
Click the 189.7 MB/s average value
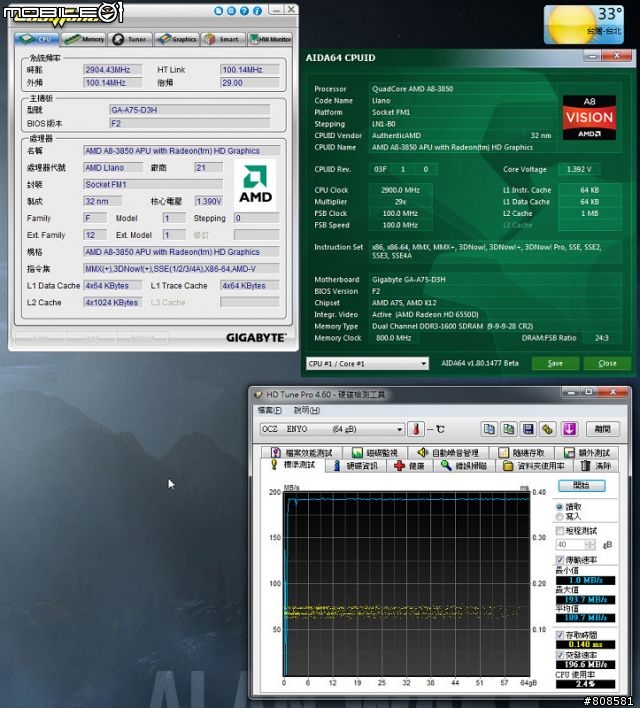coord(585,618)
